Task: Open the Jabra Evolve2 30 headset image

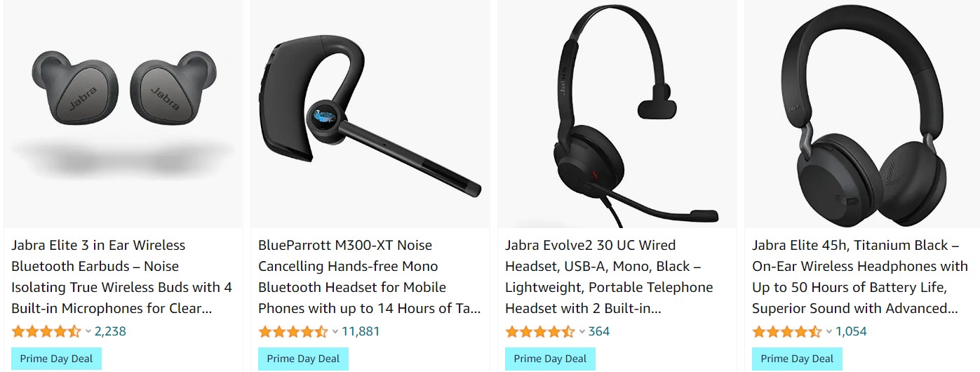Action: [x=617, y=114]
